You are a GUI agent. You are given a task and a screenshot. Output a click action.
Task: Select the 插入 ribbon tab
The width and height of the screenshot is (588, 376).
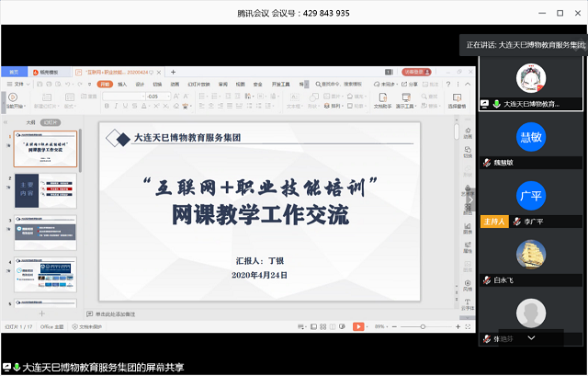122,85
